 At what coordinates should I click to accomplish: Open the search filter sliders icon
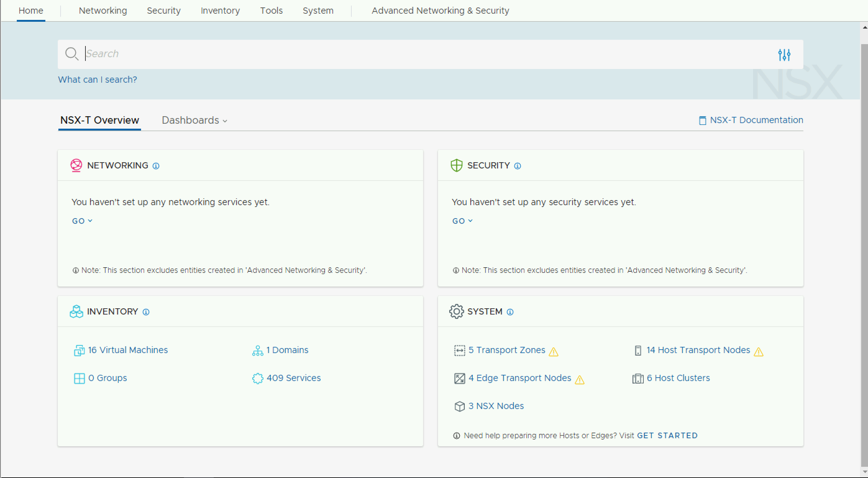(x=784, y=54)
